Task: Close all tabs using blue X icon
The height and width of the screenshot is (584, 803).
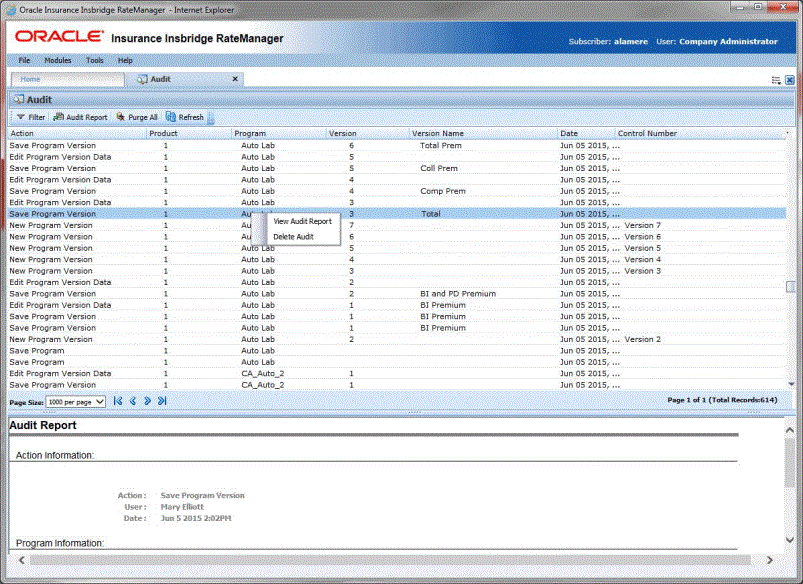Action: 790,80
